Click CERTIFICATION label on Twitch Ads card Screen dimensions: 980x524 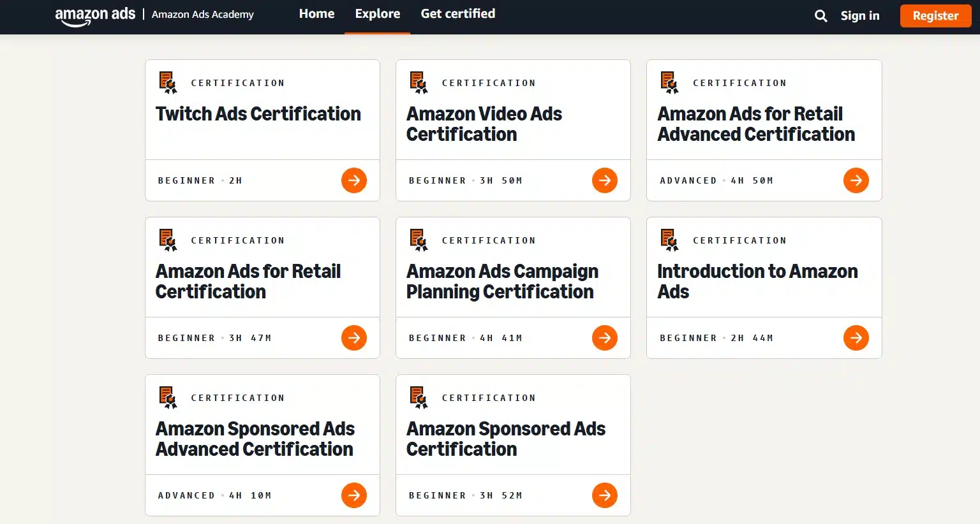point(238,83)
